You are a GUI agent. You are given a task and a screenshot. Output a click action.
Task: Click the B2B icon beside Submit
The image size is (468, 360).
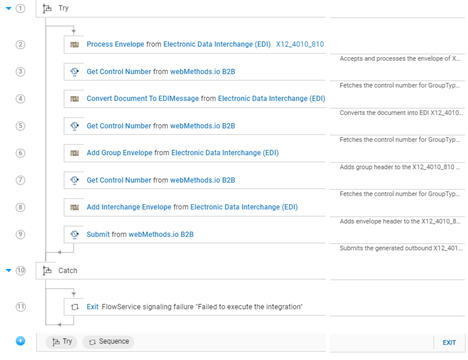[75, 234]
